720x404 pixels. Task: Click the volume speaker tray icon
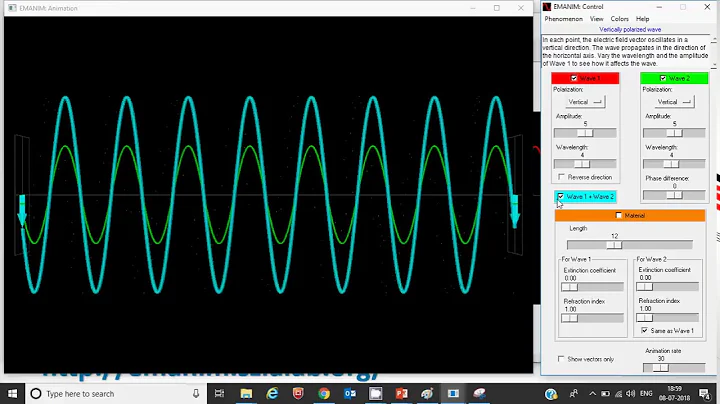[x=631, y=393]
